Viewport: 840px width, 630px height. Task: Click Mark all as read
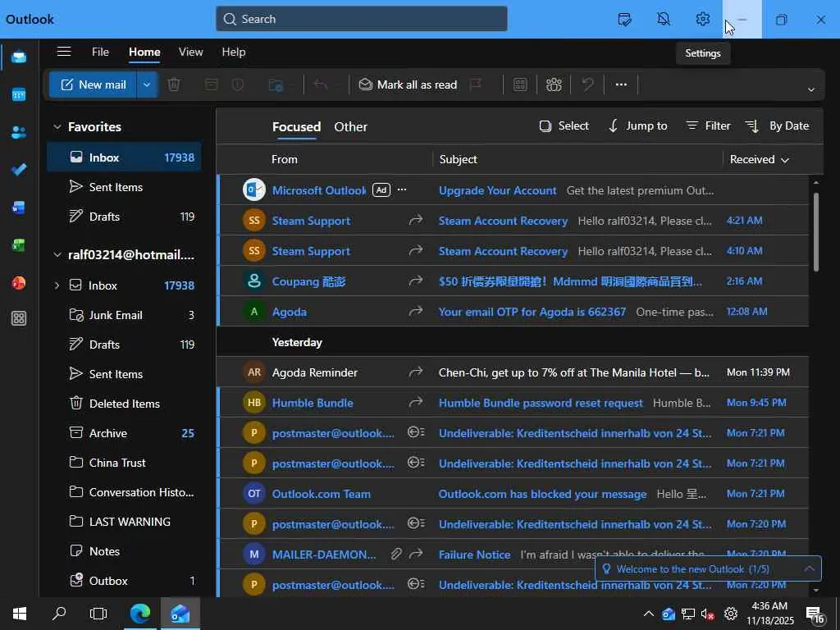[409, 84]
